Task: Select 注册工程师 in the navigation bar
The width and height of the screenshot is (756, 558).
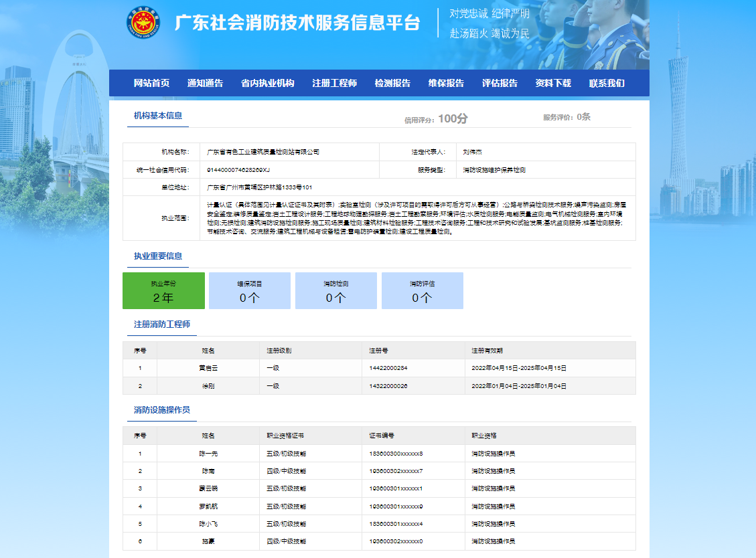Action: pyautogui.click(x=334, y=83)
